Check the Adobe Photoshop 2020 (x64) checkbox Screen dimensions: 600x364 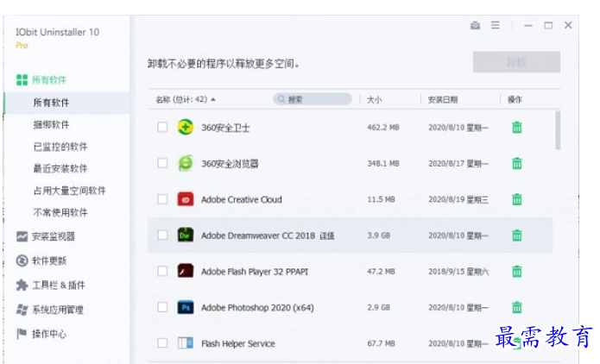(x=162, y=307)
